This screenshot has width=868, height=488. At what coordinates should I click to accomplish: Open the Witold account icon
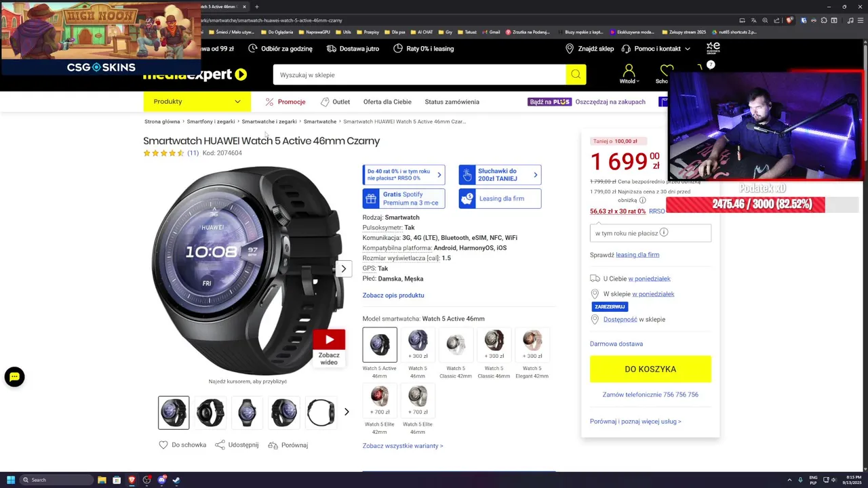pos(629,73)
